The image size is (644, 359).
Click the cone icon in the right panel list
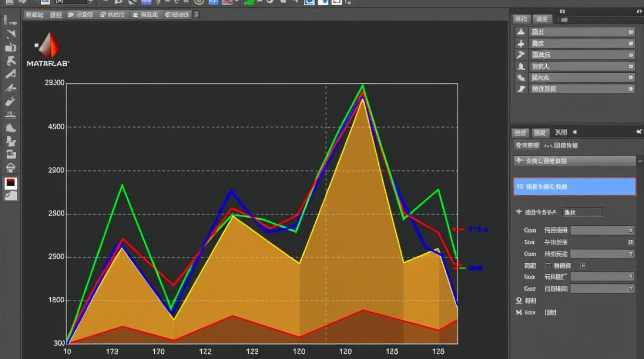521,32
